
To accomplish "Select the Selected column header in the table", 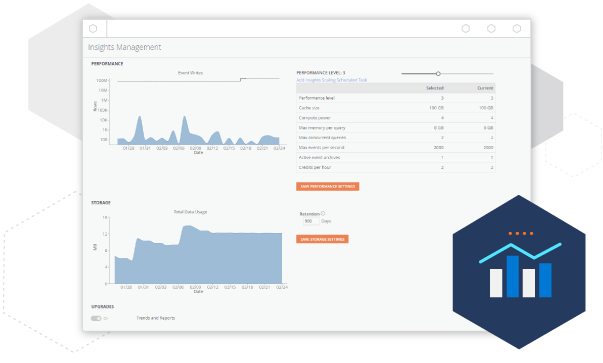I will pos(435,88).
